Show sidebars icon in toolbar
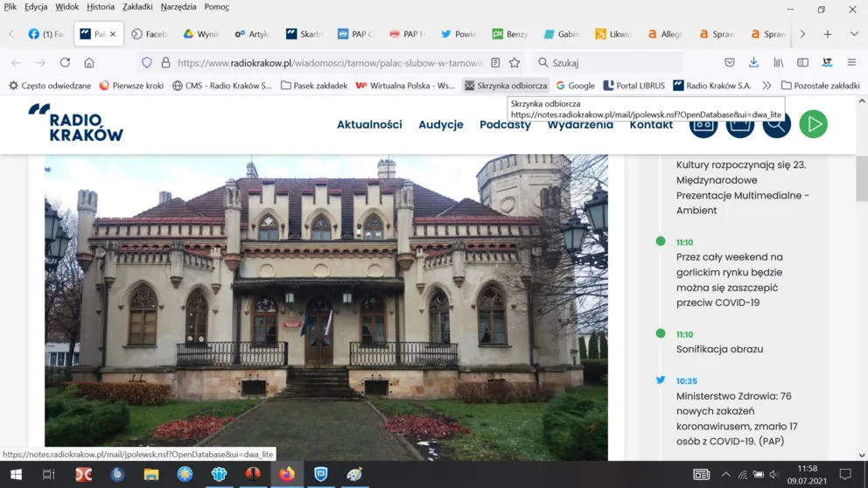Screen dimensions: 868x488 (802, 62)
